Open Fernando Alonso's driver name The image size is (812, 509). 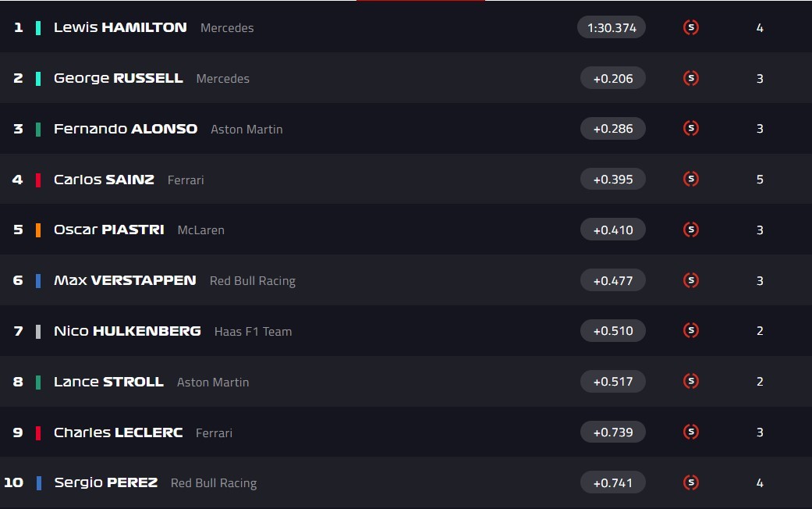coord(125,129)
